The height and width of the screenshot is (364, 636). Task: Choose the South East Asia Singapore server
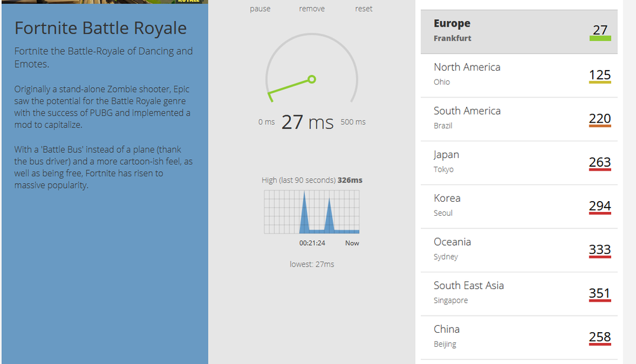[x=518, y=293]
